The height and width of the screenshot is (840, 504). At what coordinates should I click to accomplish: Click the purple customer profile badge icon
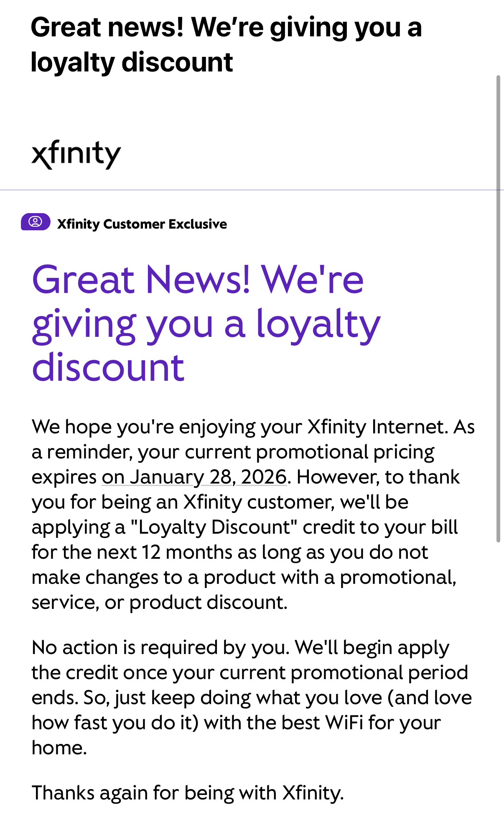(x=36, y=222)
